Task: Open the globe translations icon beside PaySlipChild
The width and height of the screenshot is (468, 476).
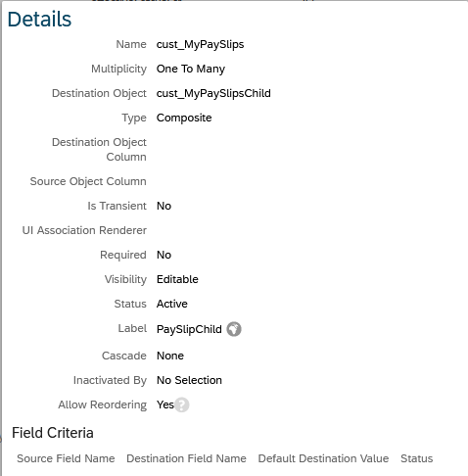Action: 234,329
